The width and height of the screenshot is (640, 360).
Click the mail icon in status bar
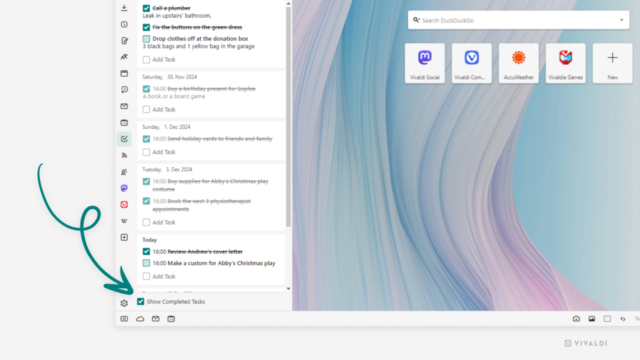pyautogui.click(x=156, y=319)
